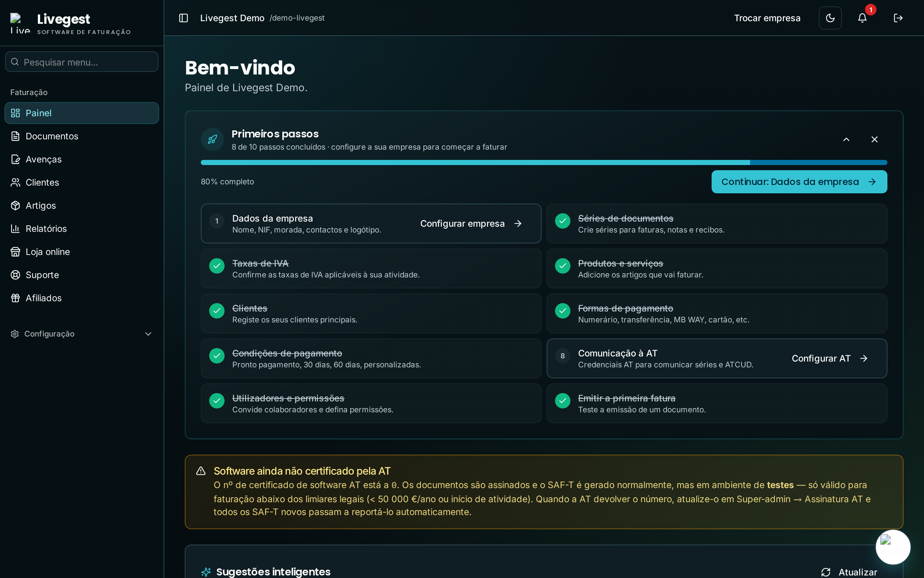Open the Painel menu item
This screenshot has width=924, height=578.
82,113
